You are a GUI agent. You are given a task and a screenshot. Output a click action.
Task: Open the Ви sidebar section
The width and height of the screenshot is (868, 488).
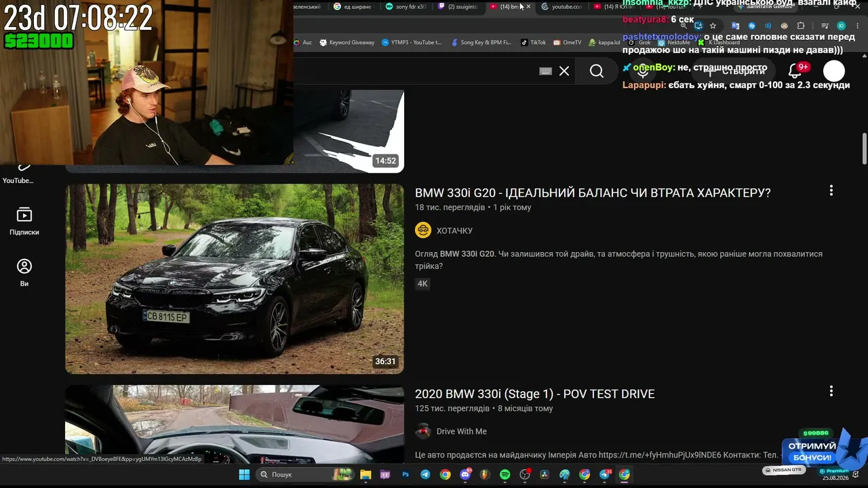(24, 273)
